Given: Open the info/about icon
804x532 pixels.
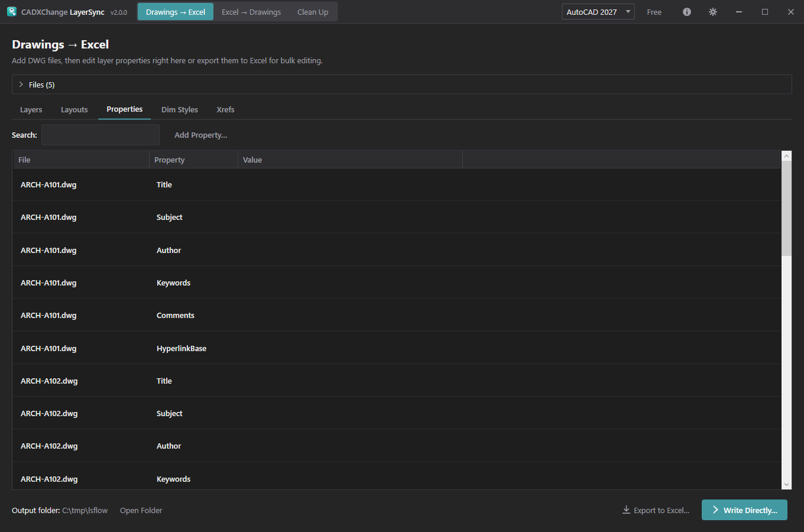Looking at the screenshot, I should pos(687,12).
